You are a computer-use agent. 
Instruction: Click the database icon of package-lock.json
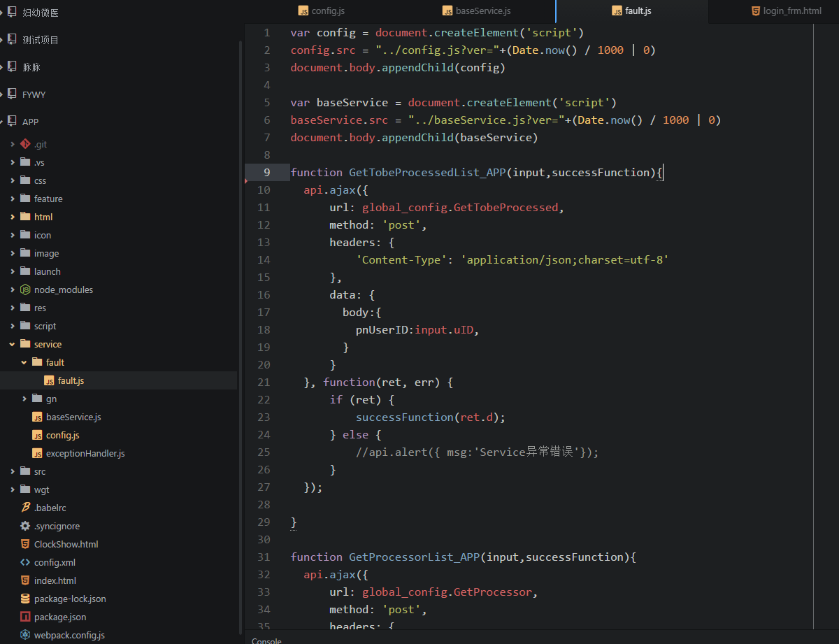tap(25, 599)
